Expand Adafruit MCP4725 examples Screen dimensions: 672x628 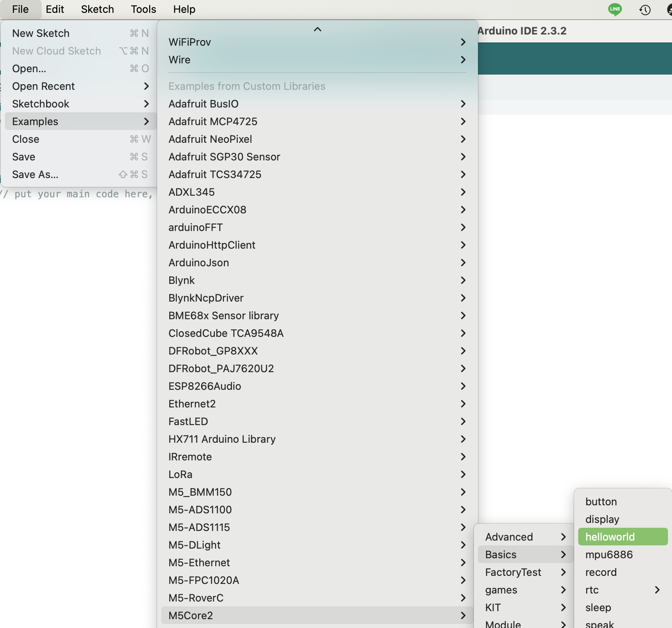317,122
